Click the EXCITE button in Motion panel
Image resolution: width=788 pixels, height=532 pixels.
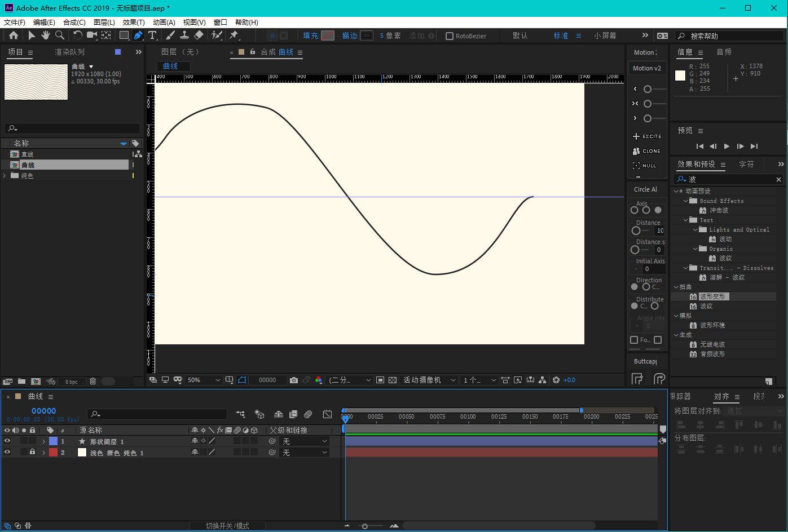coord(647,136)
